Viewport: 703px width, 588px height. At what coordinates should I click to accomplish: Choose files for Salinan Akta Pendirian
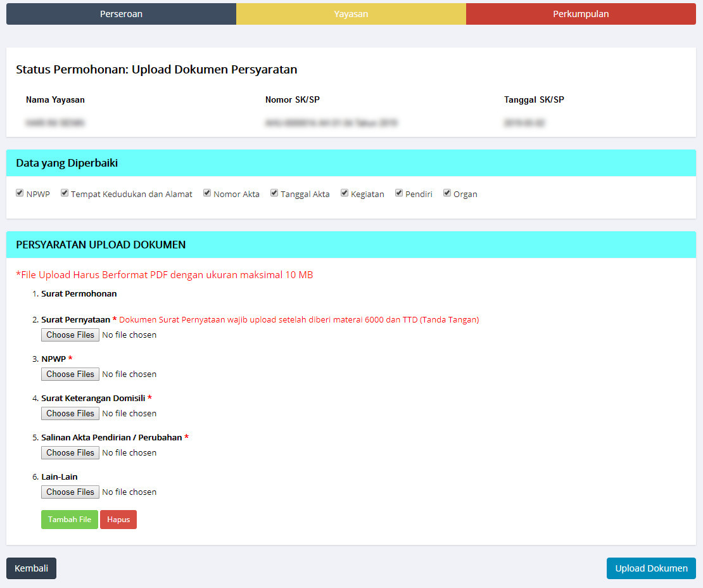(70, 452)
